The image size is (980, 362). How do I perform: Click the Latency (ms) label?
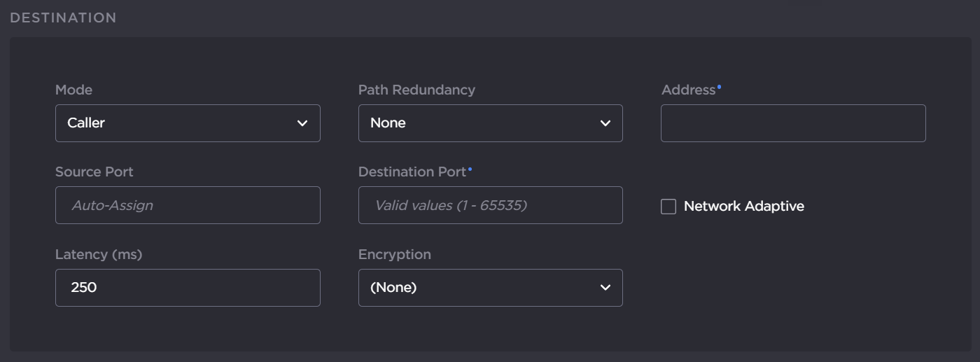click(x=99, y=255)
